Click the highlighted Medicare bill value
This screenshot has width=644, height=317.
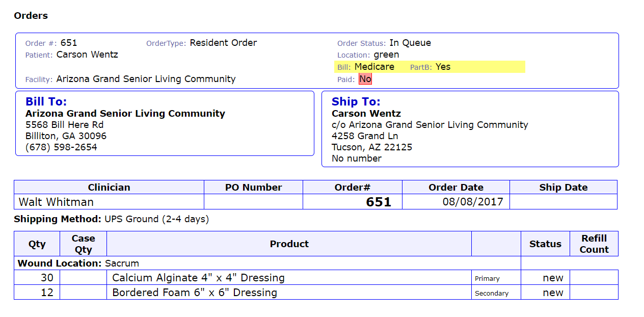click(x=374, y=67)
